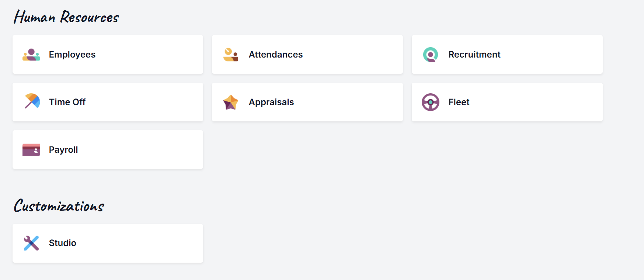
Task: Open the Payroll text label
Action: 63,150
